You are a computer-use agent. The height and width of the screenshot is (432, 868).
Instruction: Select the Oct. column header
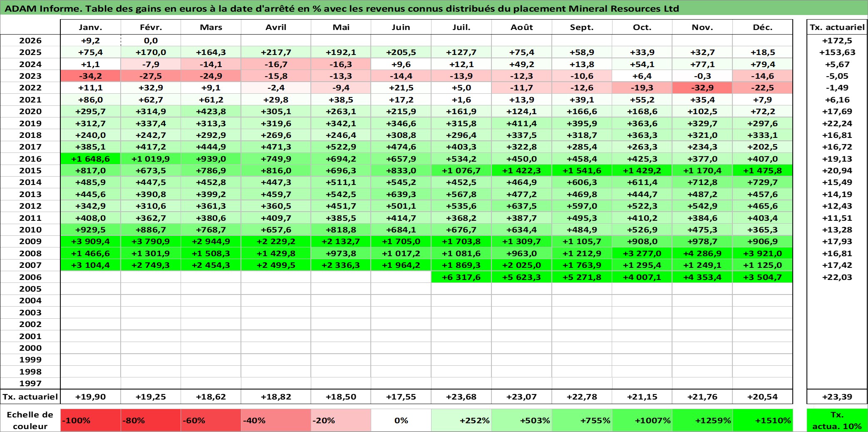coord(642,27)
